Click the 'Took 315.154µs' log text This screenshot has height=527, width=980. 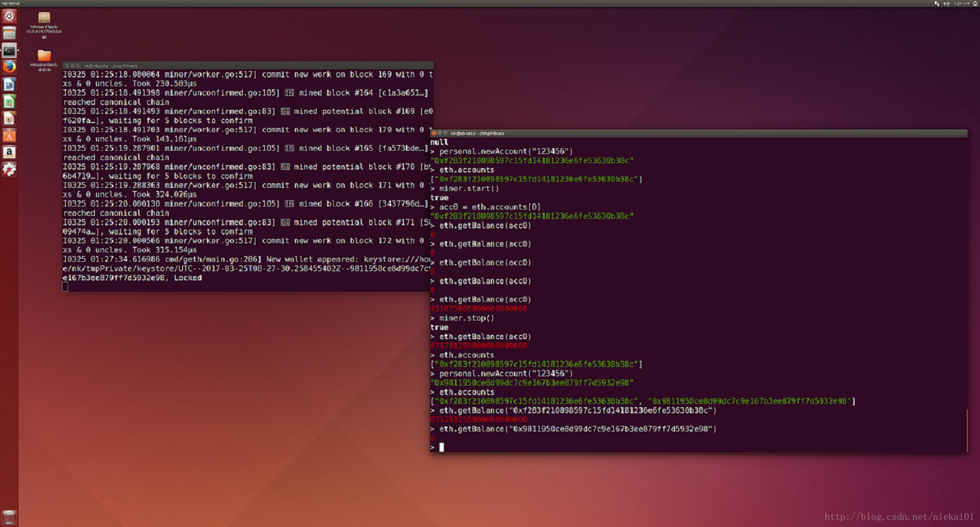[164, 250]
